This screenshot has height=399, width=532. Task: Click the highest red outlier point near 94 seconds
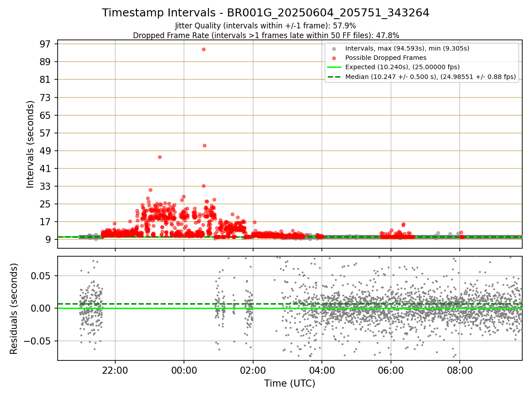[x=203, y=49]
